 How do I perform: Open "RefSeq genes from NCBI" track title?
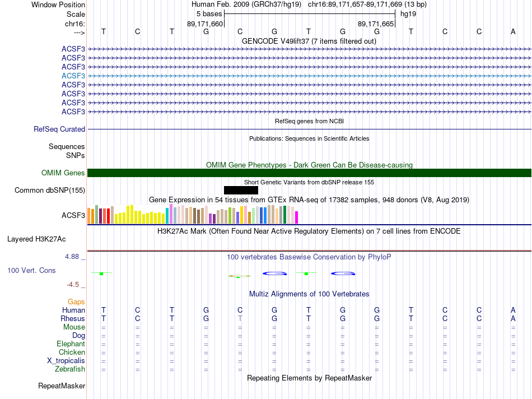310,121
